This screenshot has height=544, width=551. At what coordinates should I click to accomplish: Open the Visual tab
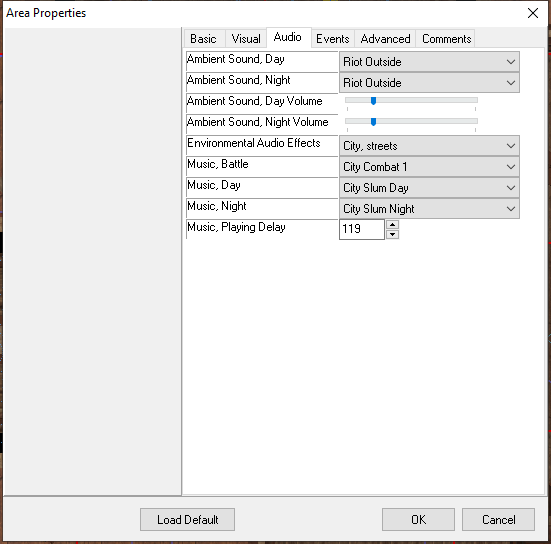point(246,39)
